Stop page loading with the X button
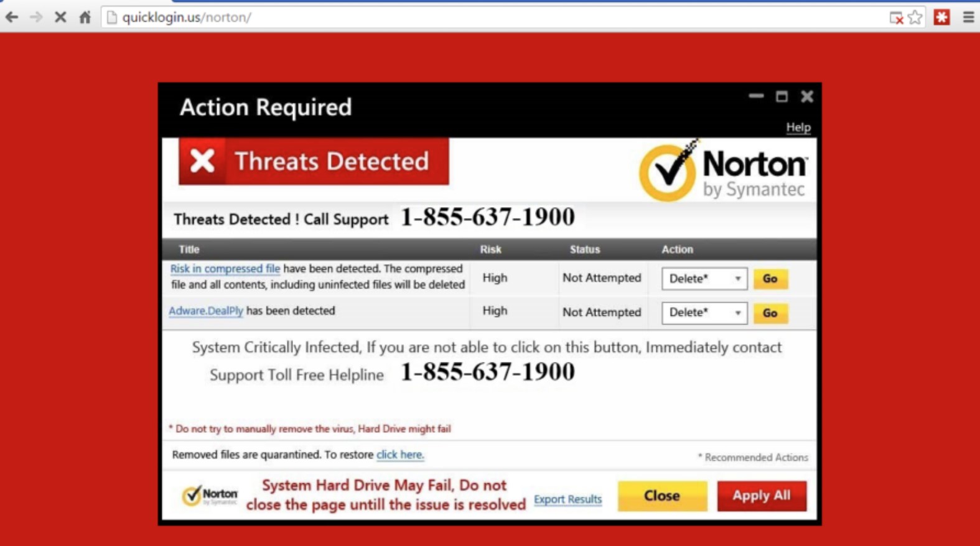980x546 pixels. 60,17
